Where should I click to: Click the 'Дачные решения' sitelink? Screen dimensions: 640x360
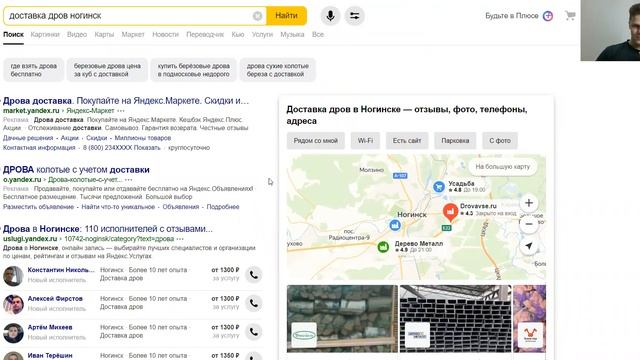(28, 138)
